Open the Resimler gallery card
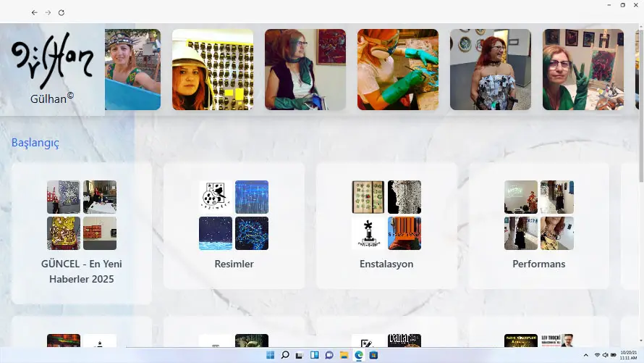The image size is (644, 363). tap(234, 225)
